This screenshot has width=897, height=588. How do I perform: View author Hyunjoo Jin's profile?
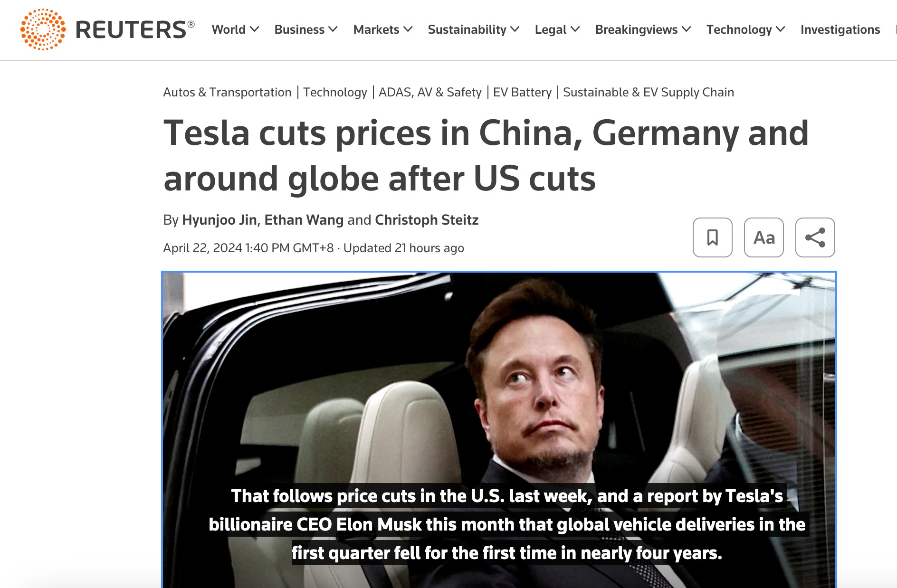coord(219,220)
